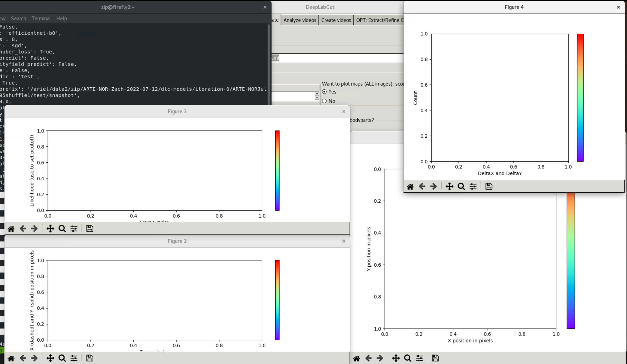This screenshot has height=364, width=627.
Task: Click the home reset view icon in Figure 3
Action: coord(11,228)
